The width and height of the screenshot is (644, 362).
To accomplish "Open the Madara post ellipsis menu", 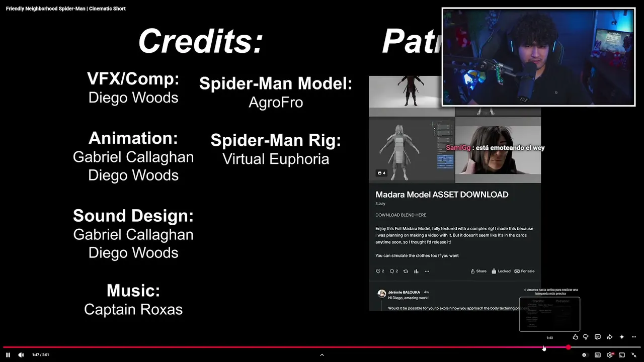I will [x=427, y=271].
